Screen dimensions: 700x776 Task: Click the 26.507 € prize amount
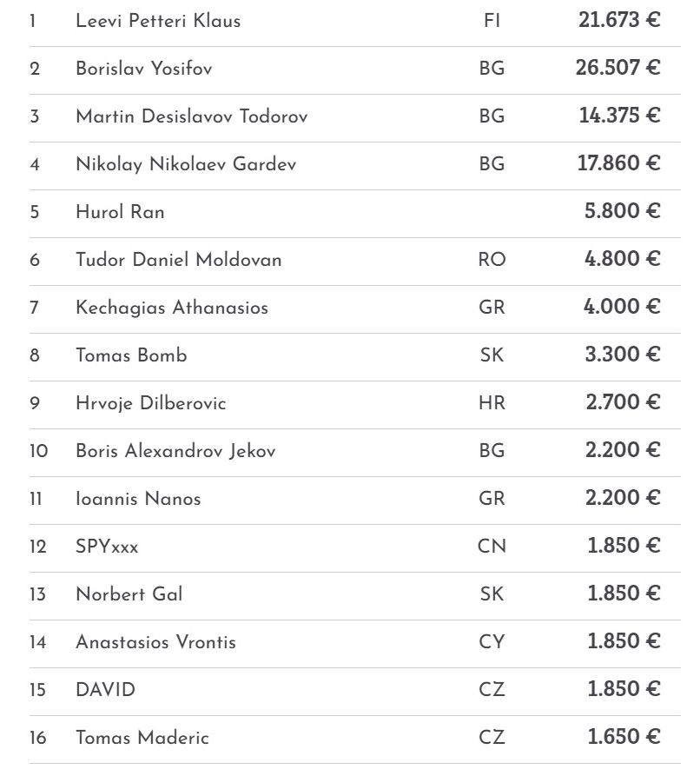(617, 68)
